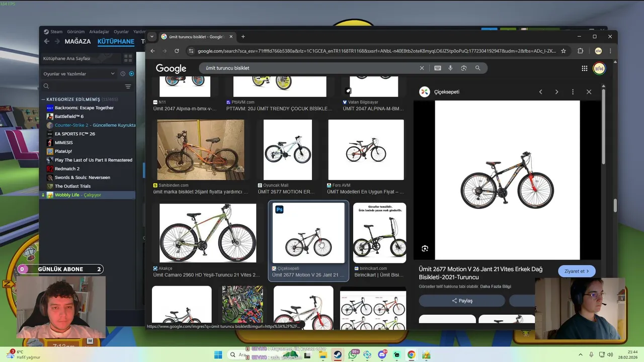The image size is (644, 362).
Task: Open Steam library advanced filter icon
Action: point(128,86)
